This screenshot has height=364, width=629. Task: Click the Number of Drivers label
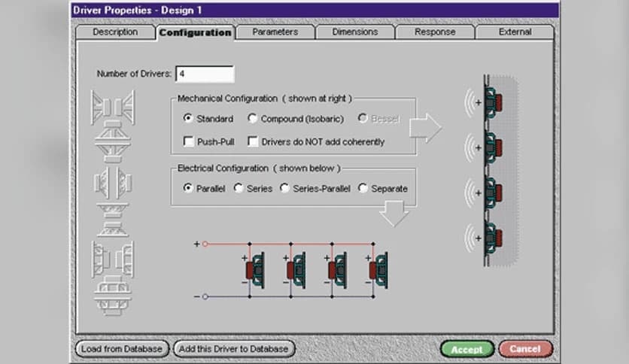(134, 74)
